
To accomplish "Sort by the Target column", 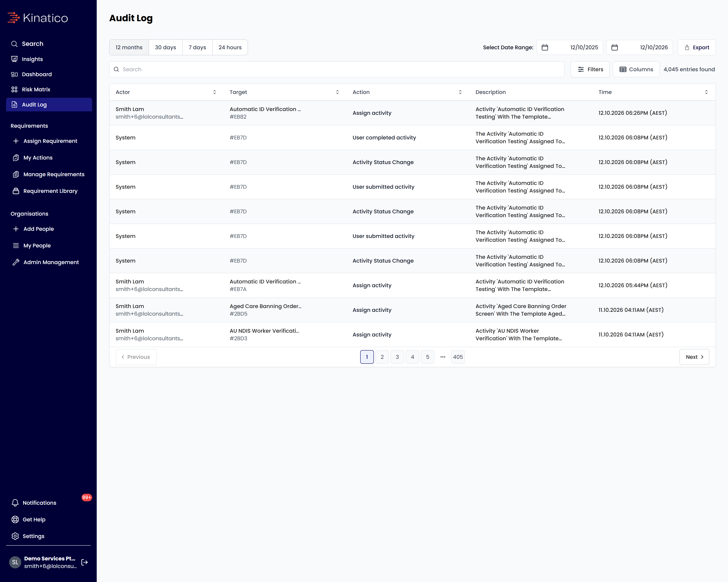I will (x=337, y=92).
